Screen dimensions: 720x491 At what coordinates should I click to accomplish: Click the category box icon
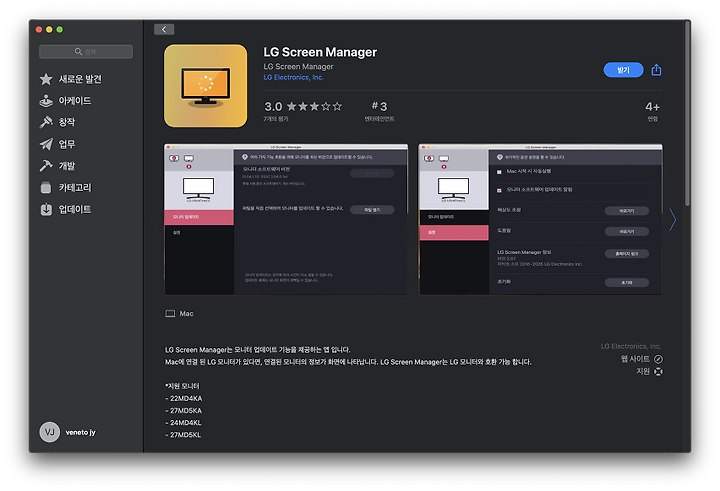point(46,187)
